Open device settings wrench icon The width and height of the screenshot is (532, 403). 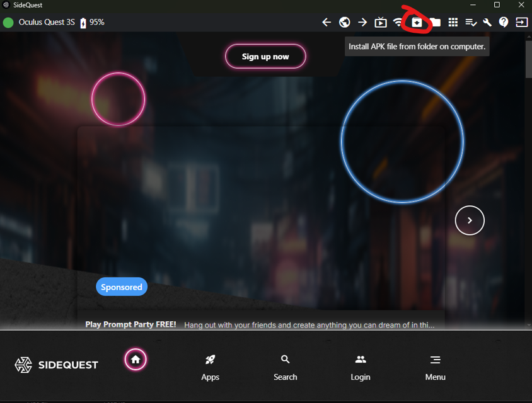[x=487, y=23]
